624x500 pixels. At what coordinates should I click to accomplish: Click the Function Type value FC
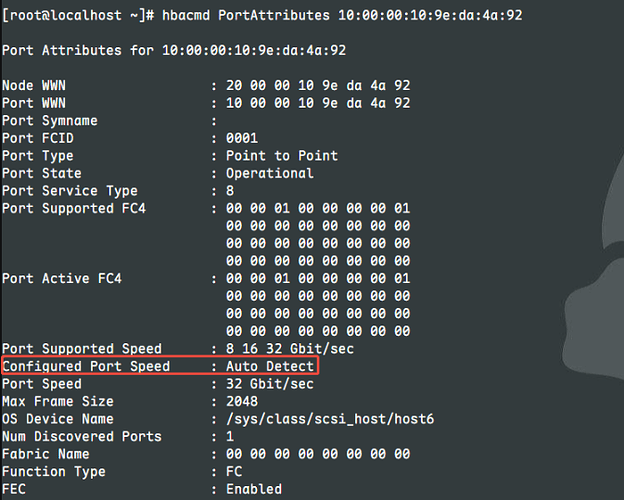(x=234, y=471)
